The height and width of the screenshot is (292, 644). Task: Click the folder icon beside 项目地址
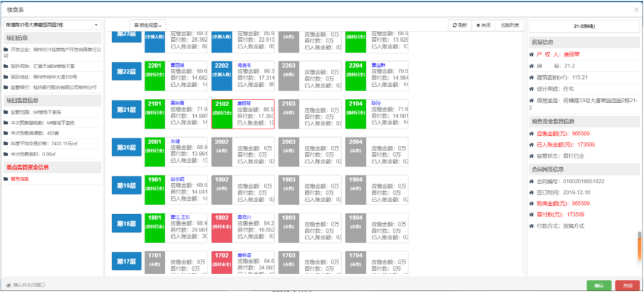(x=6, y=77)
